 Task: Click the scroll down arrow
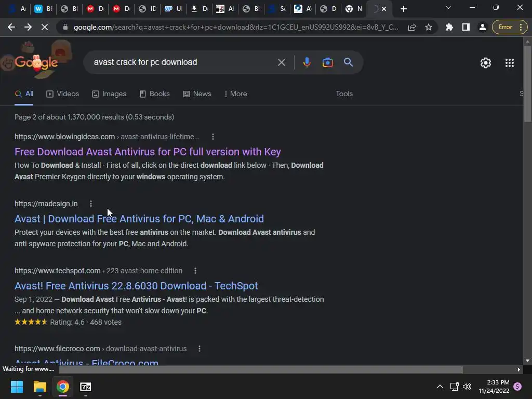point(527,361)
